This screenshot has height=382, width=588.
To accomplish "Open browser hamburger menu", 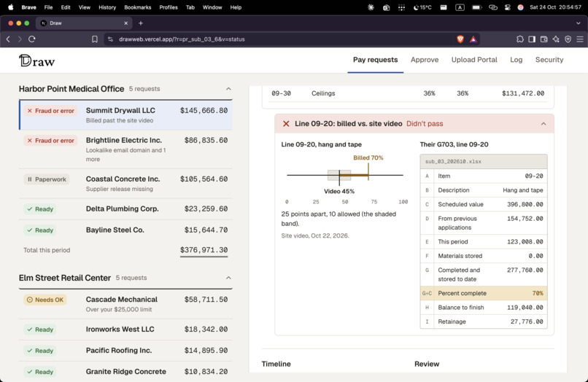I will click(x=580, y=39).
